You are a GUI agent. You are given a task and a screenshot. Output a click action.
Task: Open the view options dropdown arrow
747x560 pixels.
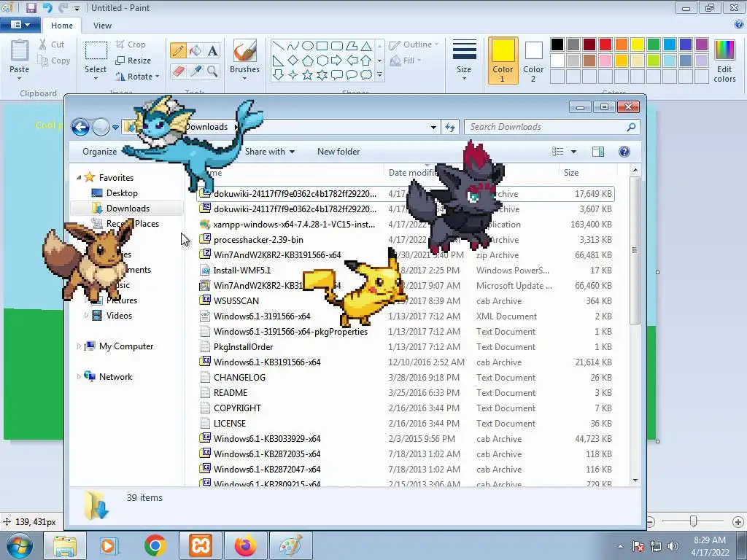[573, 152]
